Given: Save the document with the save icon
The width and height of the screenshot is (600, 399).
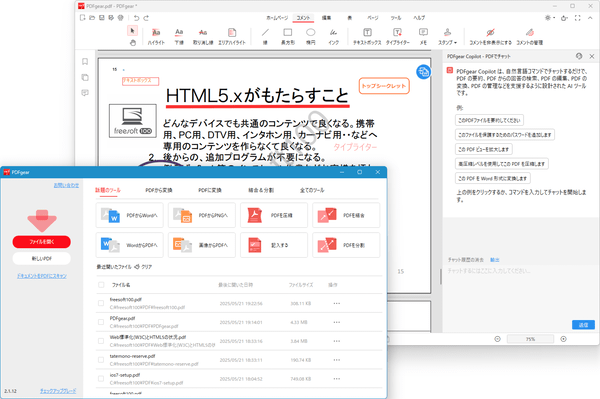Looking at the screenshot, I should (x=102, y=18).
